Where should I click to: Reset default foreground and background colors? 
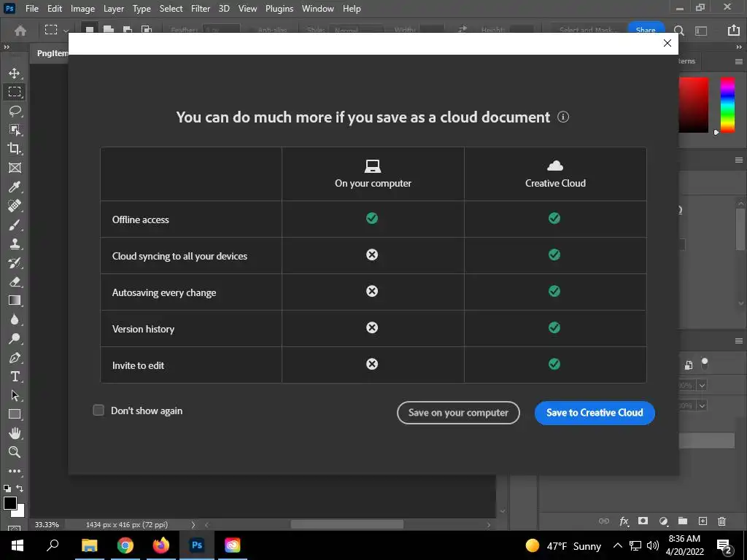coord(7,488)
